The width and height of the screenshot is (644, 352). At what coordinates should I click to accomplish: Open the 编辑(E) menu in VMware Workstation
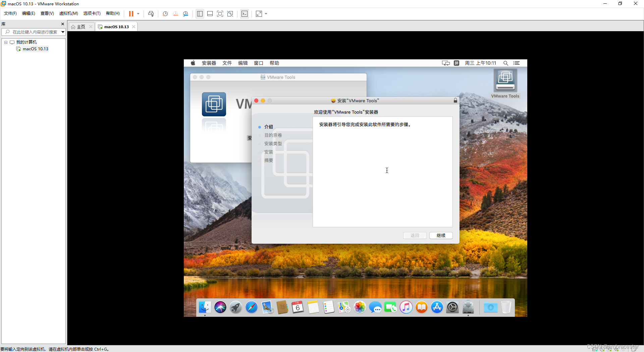[29, 13]
